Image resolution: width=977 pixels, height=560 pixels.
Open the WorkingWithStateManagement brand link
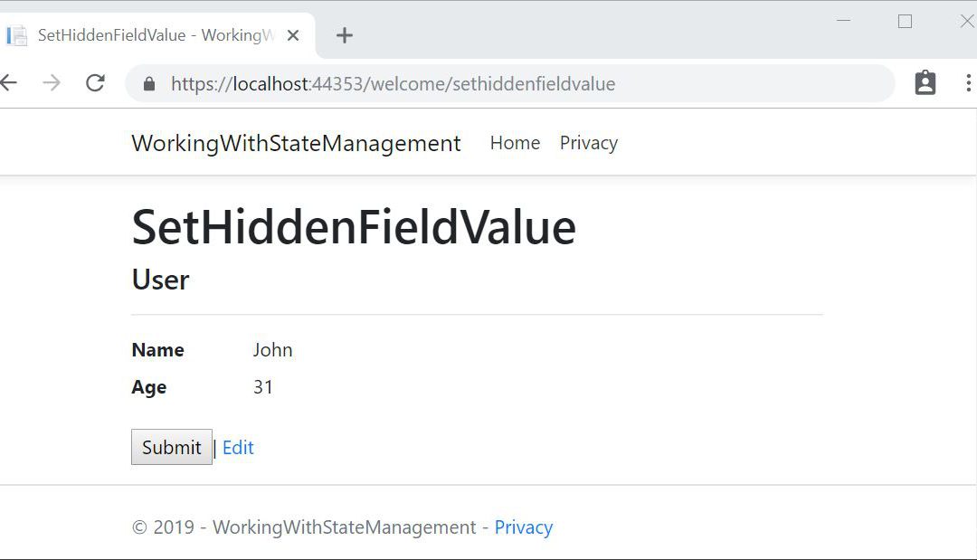click(x=296, y=143)
